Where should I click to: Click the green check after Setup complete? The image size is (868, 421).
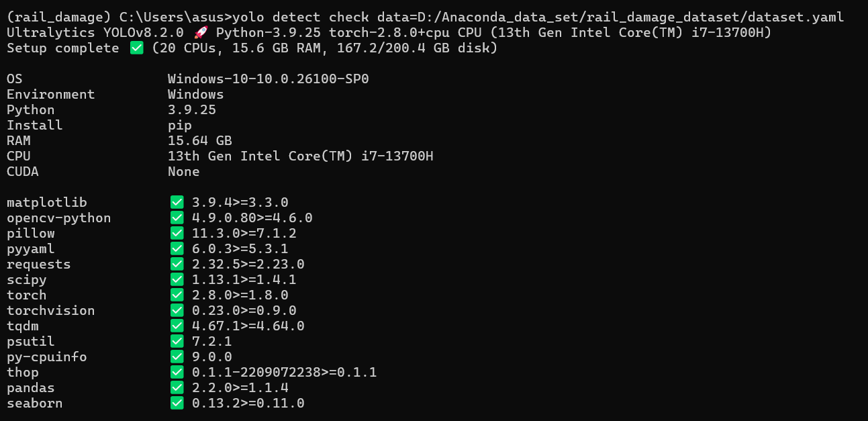136,48
